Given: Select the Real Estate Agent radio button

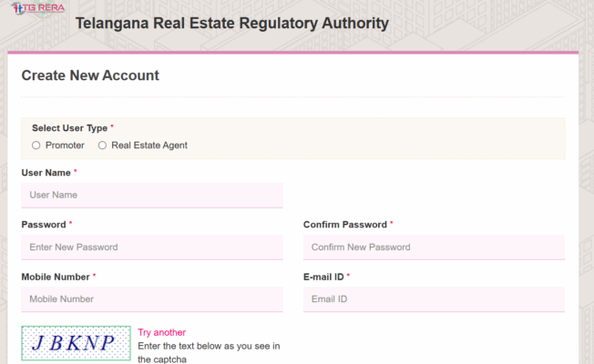Looking at the screenshot, I should tap(102, 145).
